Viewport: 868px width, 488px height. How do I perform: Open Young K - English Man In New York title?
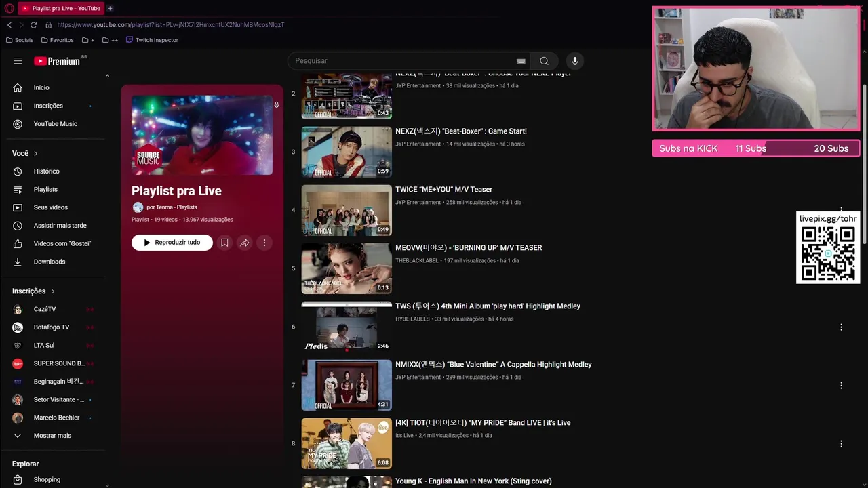(473, 481)
